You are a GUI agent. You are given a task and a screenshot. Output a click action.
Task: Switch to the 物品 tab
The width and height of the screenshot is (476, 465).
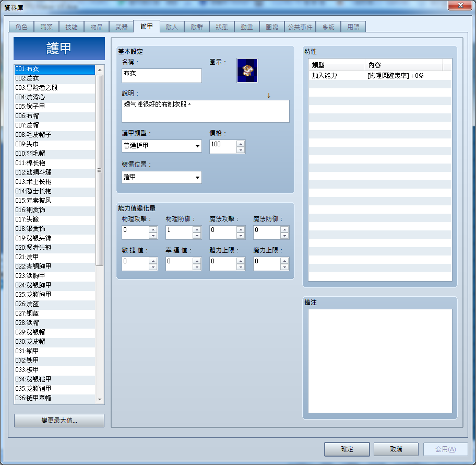(96, 27)
